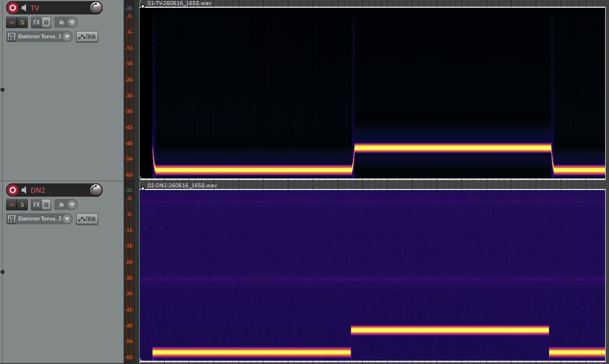Open the TV track input FX button
The height and width of the screenshot is (364, 609).
[x=11, y=37]
